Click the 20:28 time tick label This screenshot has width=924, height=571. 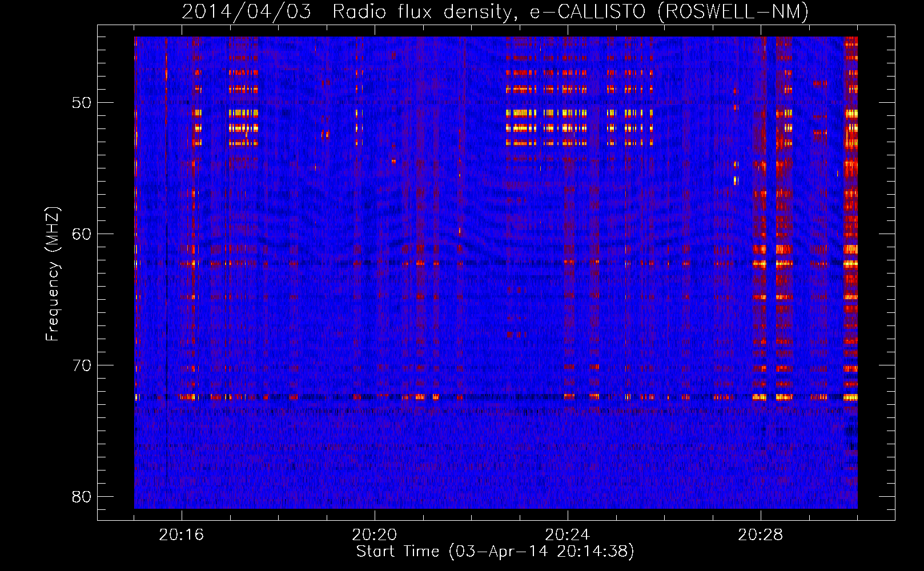pyautogui.click(x=761, y=535)
